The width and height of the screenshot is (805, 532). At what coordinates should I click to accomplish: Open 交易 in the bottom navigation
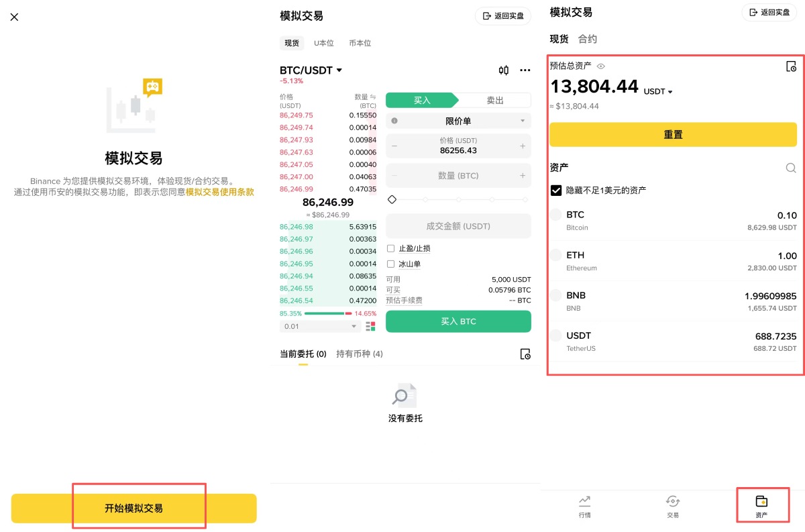click(x=673, y=507)
